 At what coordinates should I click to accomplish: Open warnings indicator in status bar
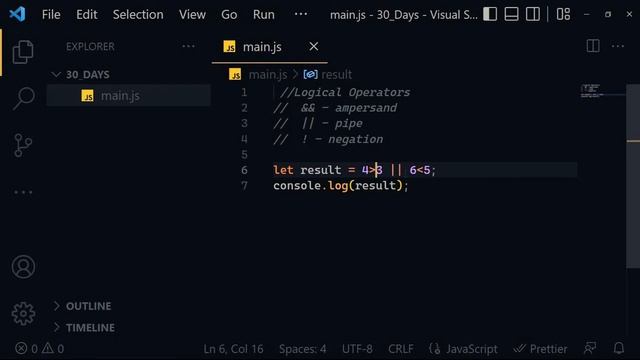pos(53,349)
